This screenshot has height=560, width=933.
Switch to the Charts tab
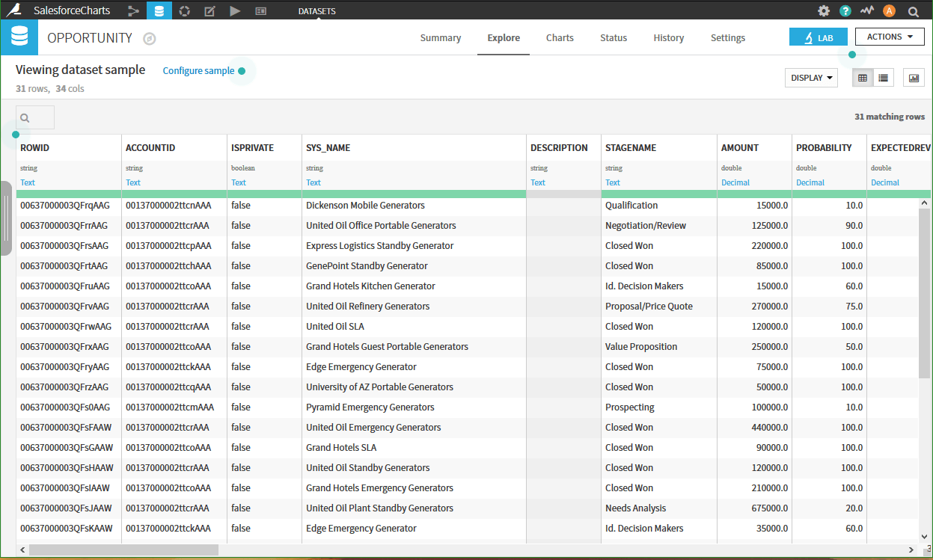tap(560, 37)
